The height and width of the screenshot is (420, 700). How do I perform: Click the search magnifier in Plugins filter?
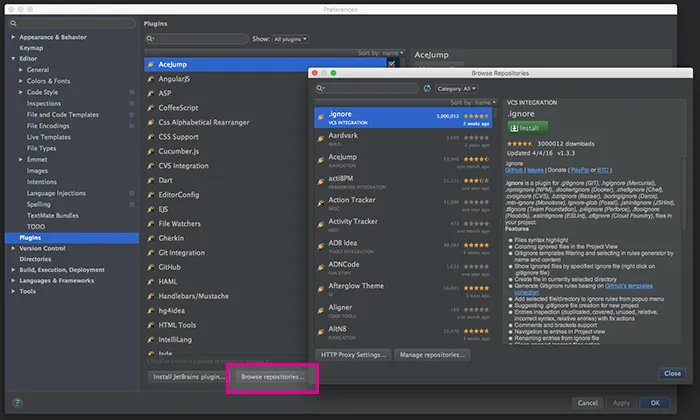click(150, 39)
